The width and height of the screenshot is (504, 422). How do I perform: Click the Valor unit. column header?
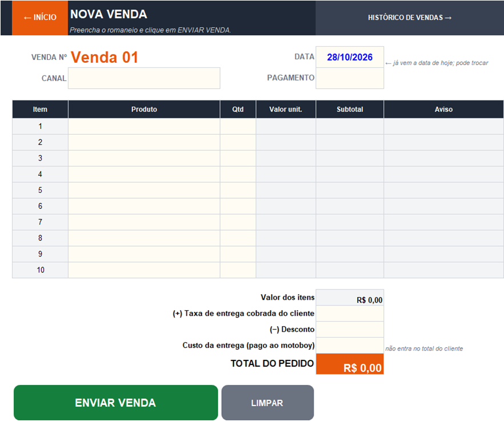point(286,109)
